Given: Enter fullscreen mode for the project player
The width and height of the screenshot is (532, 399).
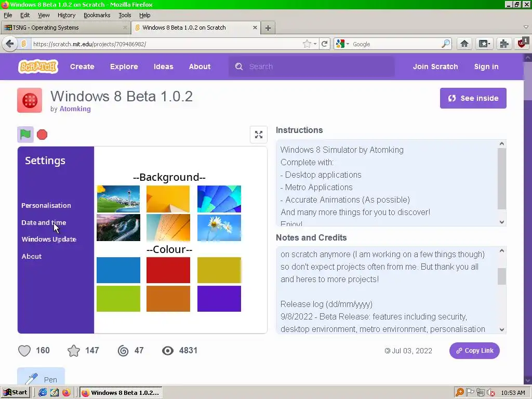Looking at the screenshot, I should 259,135.
